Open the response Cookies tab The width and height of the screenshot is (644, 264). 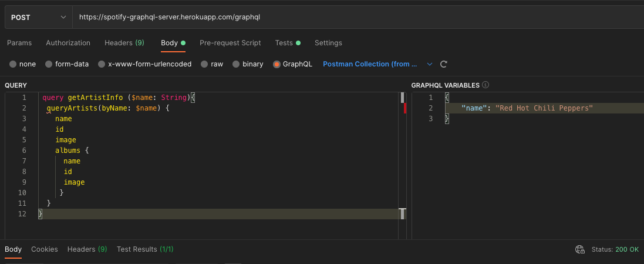(45, 249)
